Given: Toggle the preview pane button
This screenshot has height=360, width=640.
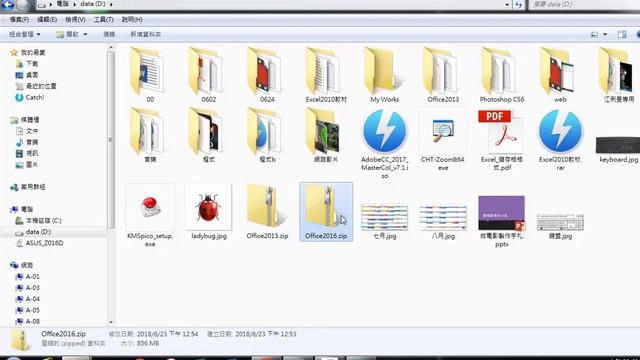Looking at the screenshot, I should (x=622, y=34).
